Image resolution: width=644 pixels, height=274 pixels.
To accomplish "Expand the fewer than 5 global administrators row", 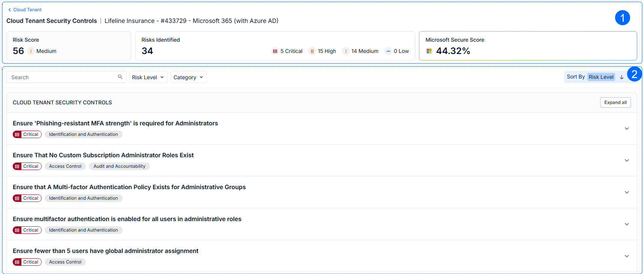I will point(627,256).
